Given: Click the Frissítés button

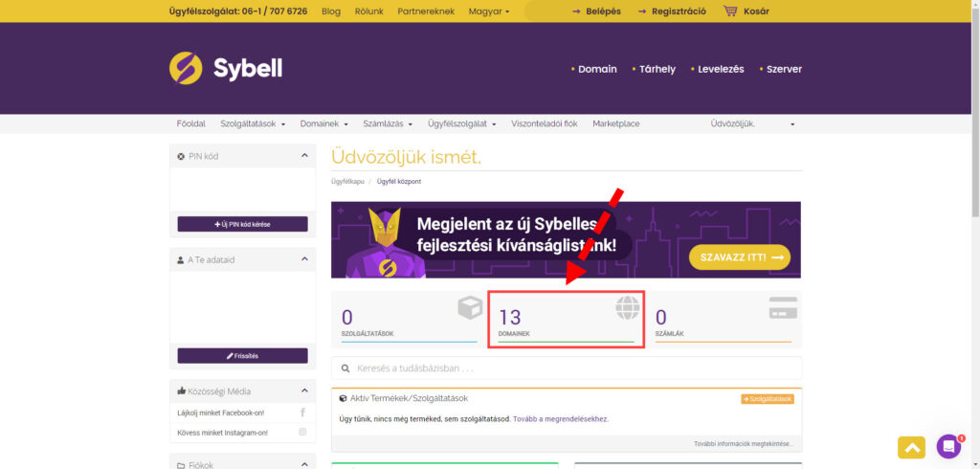Looking at the screenshot, I should click(242, 356).
